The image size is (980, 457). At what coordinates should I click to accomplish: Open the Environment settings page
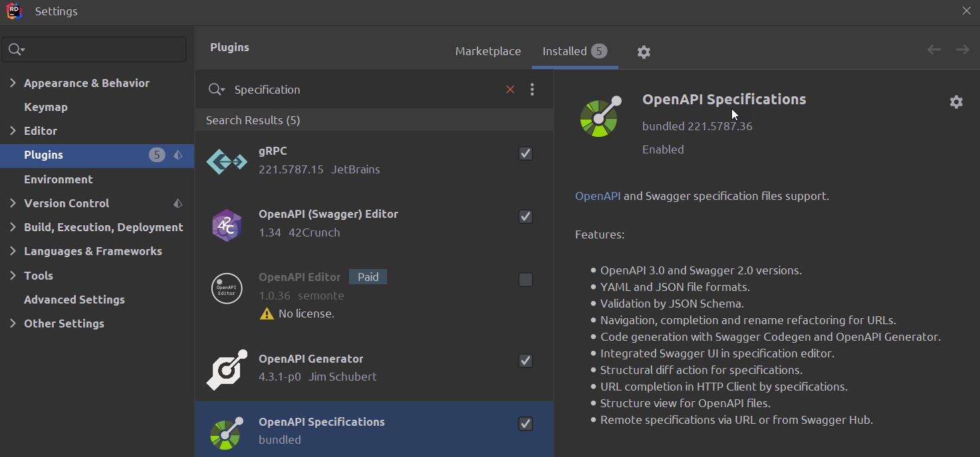click(x=59, y=179)
